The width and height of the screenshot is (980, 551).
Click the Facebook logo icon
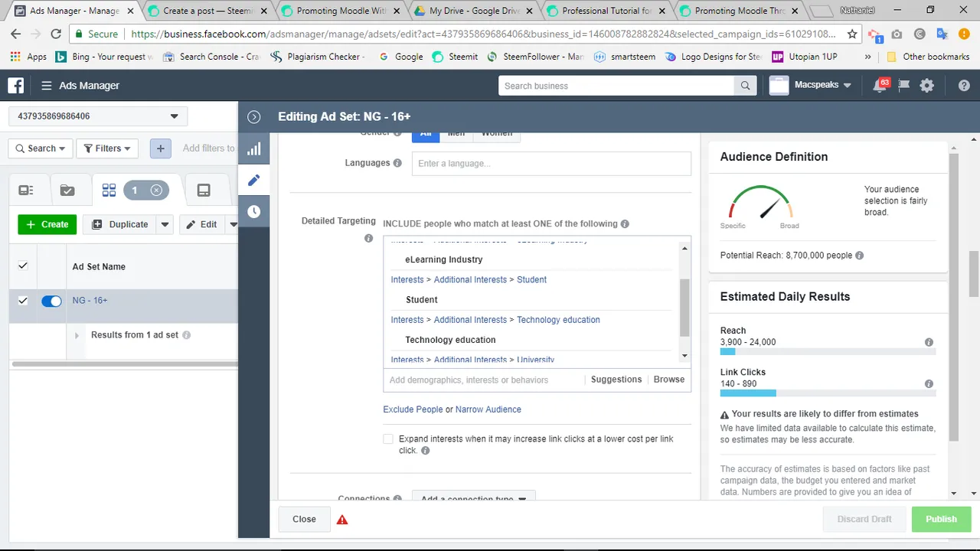[x=15, y=86]
